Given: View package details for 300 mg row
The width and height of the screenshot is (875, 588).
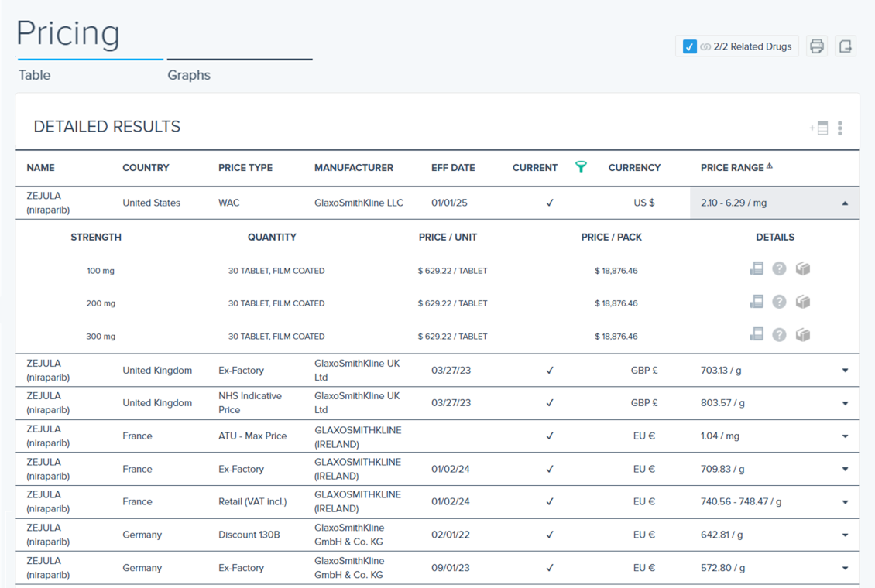Looking at the screenshot, I should pos(802,334).
